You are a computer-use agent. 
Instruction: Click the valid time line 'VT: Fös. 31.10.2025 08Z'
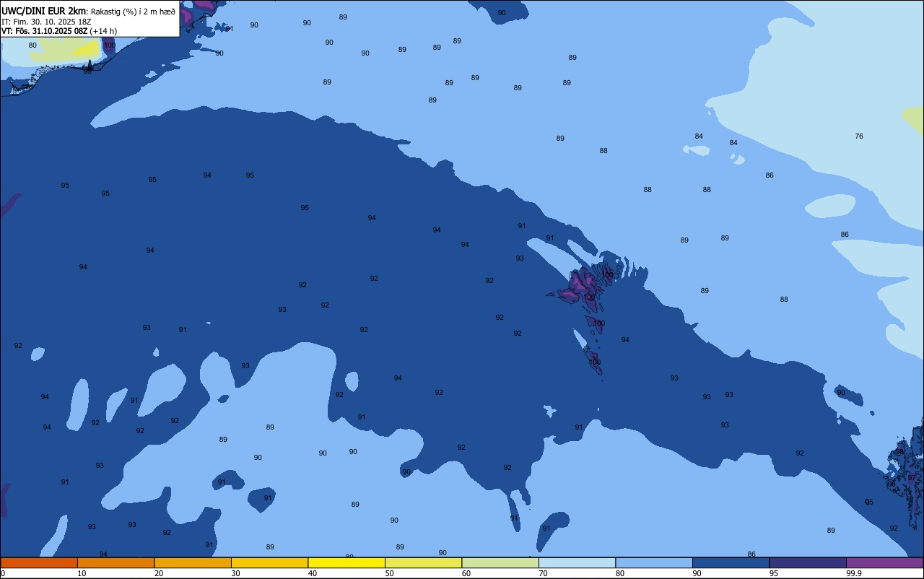45,31
